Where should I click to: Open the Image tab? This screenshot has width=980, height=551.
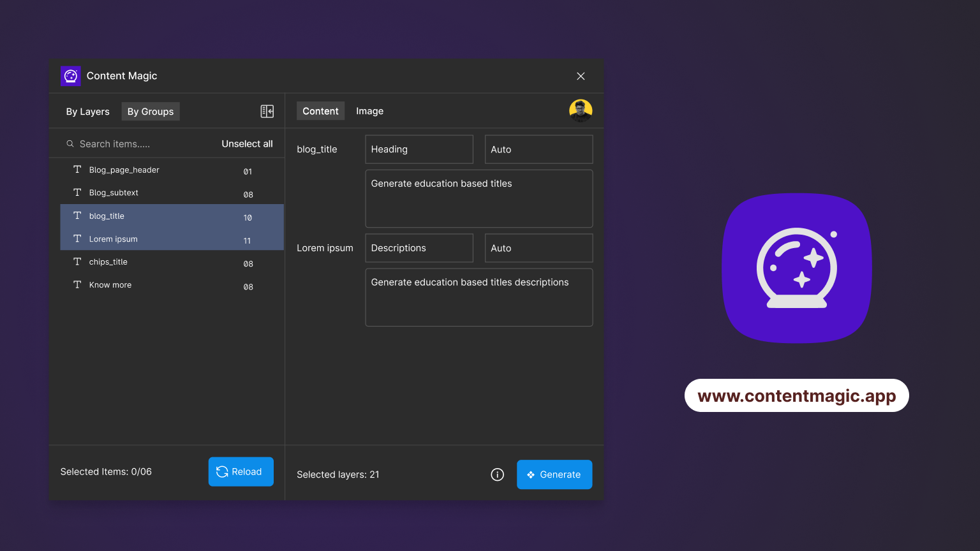370,111
